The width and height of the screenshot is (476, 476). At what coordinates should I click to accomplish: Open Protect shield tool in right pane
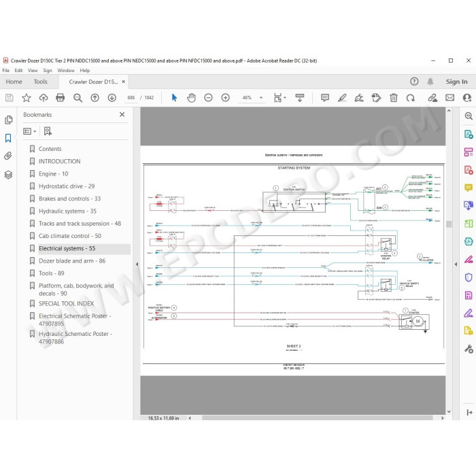(x=469, y=277)
